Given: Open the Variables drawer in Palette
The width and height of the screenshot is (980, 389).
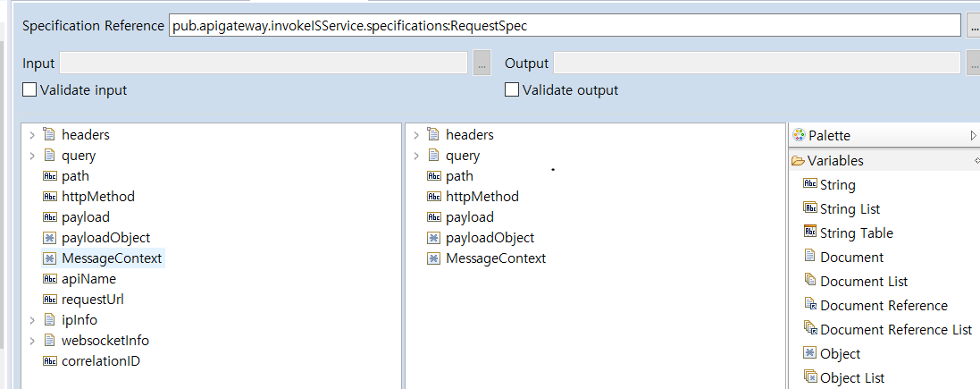Looking at the screenshot, I should [834, 161].
